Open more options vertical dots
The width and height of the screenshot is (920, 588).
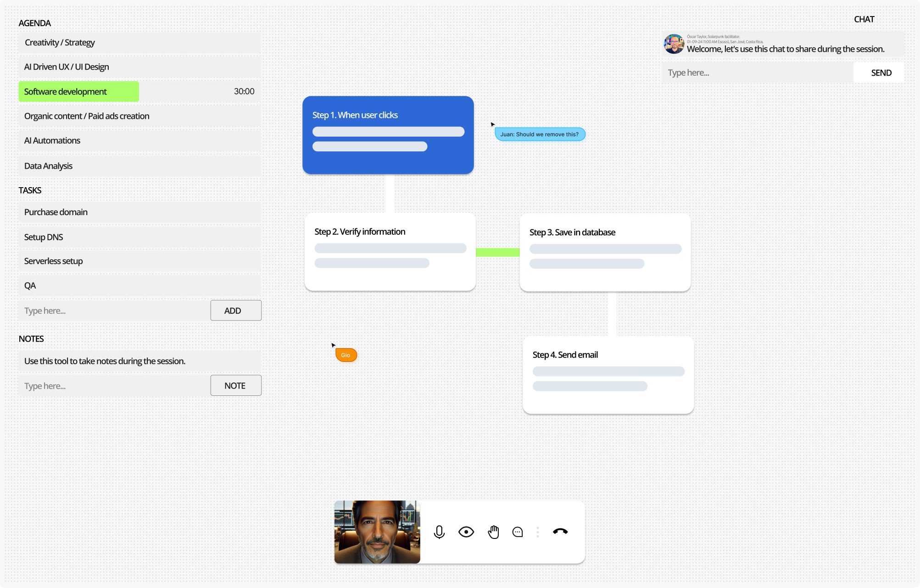(538, 532)
